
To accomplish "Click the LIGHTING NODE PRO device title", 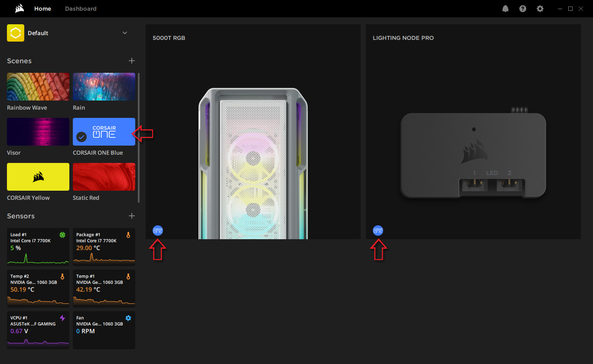I will click(x=403, y=38).
